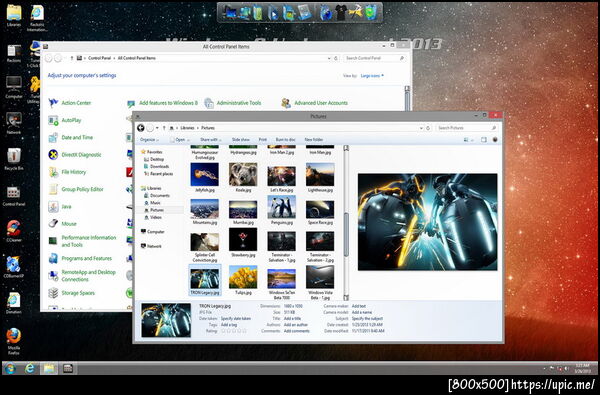The height and width of the screenshot is (395, 600).
Task: Open Internet Explorer from the taskbar
Action: coord(30,368)
